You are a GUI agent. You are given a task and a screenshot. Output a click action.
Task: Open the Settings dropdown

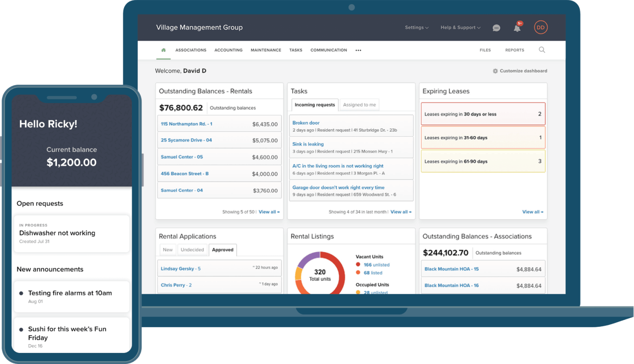pos(416,27)
